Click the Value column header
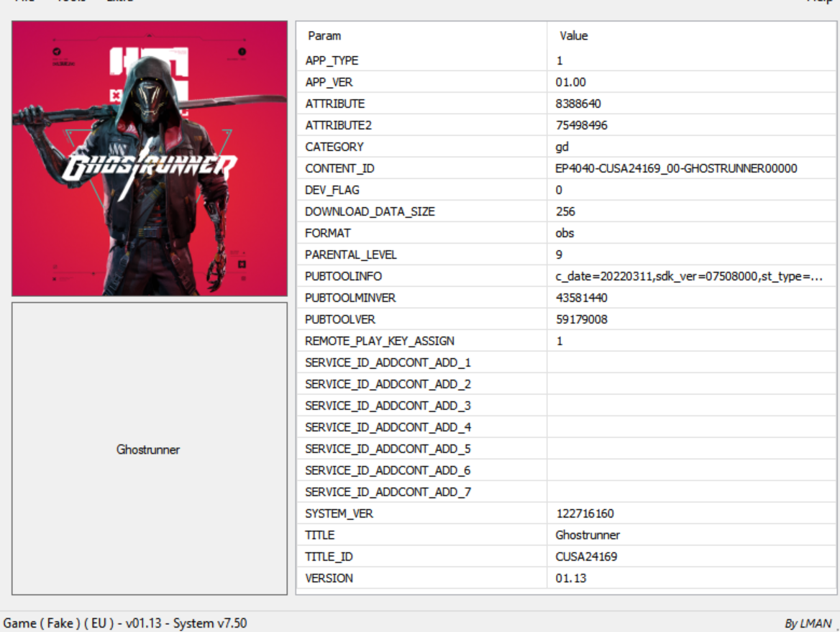The image size is (840, 632). [574, 36]
